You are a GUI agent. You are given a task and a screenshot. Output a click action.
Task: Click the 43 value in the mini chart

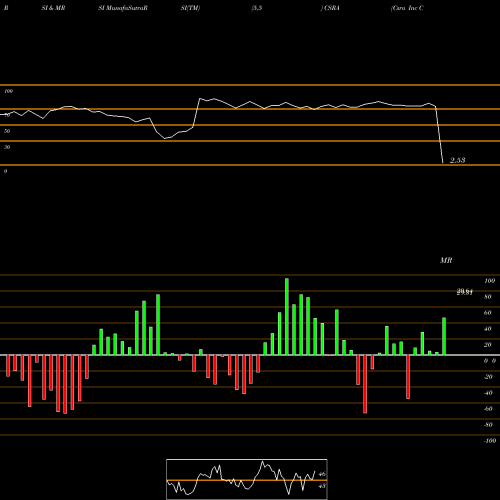tap(322, 486)
